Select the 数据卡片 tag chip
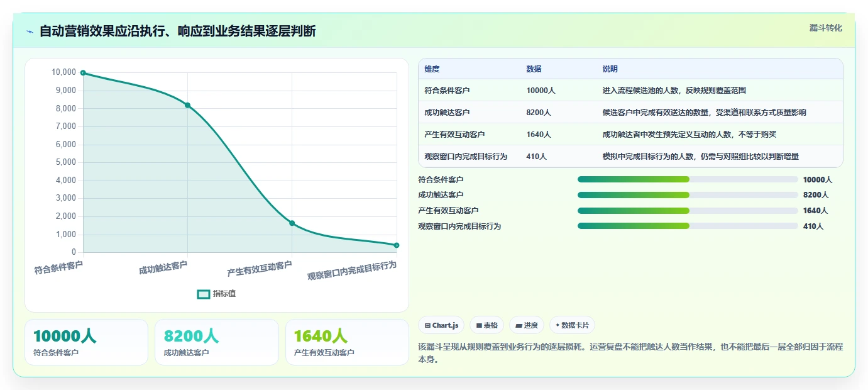The height and width of the screenshot is (390, 868). point(572,325)
